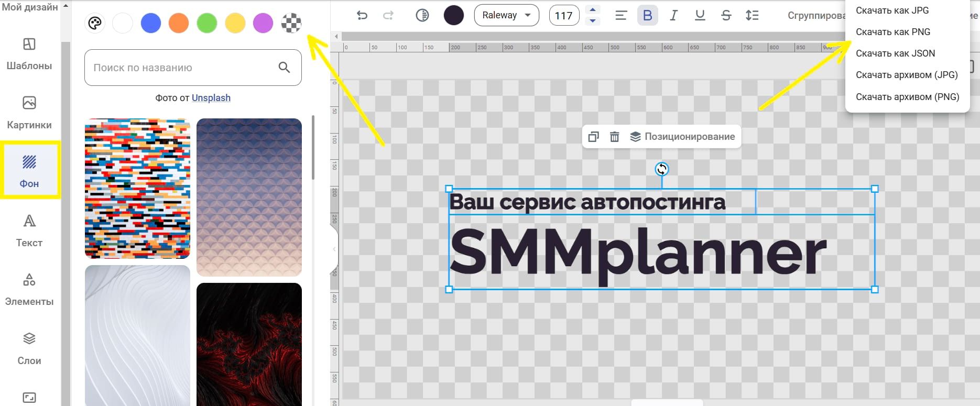Click the font size field 117

pyautogui.click(x=564, y=16)
